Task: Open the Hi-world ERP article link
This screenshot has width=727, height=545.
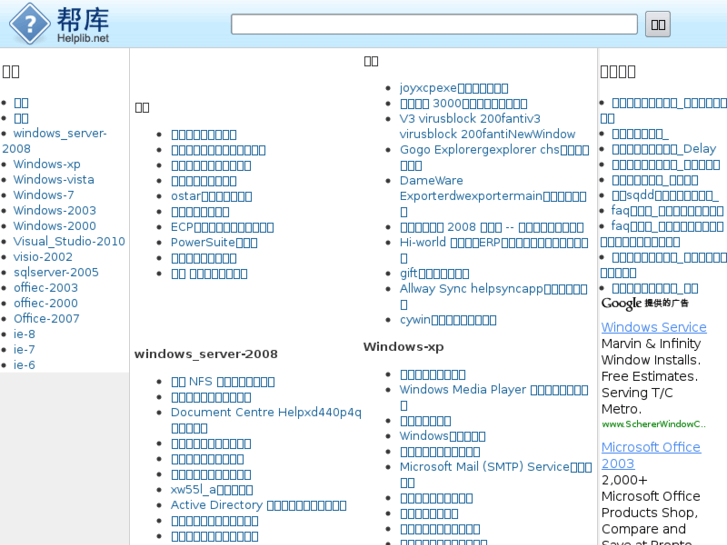Action: coord(494,250)
